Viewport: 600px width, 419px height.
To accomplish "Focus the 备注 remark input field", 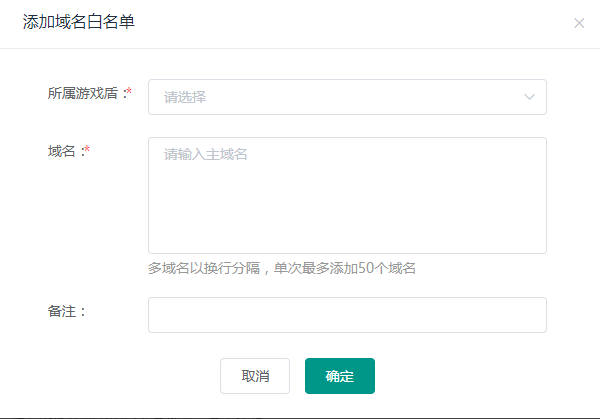I will (x=347, y=314).
